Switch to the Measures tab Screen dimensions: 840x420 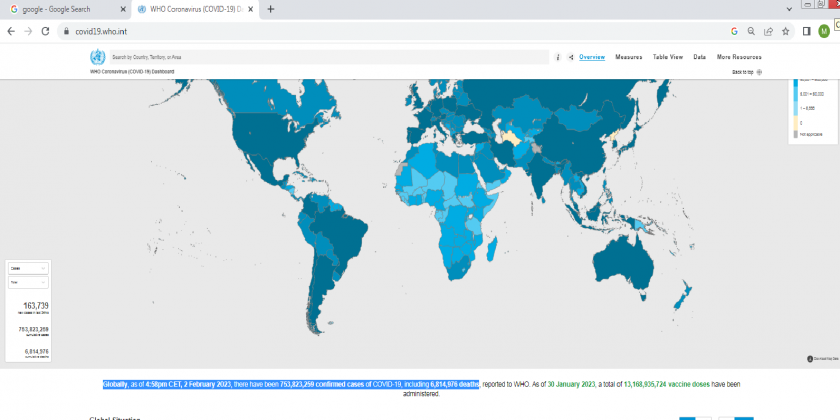(x=629, y=57)
